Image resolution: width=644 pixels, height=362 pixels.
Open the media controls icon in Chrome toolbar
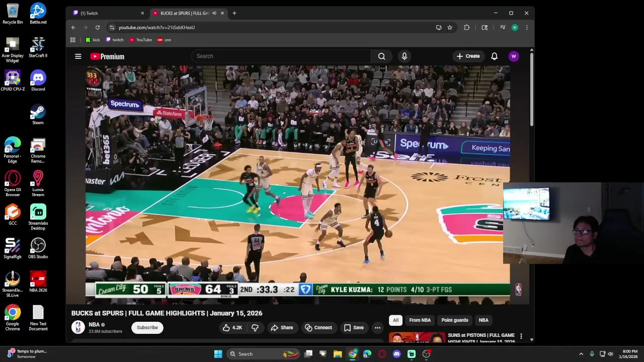click(x=503, y=28)
